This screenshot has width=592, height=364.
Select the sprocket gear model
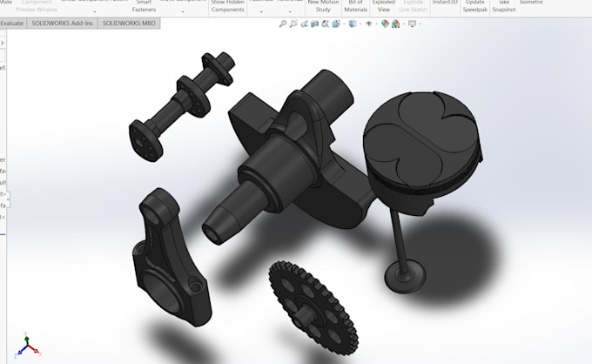(313, 307)
